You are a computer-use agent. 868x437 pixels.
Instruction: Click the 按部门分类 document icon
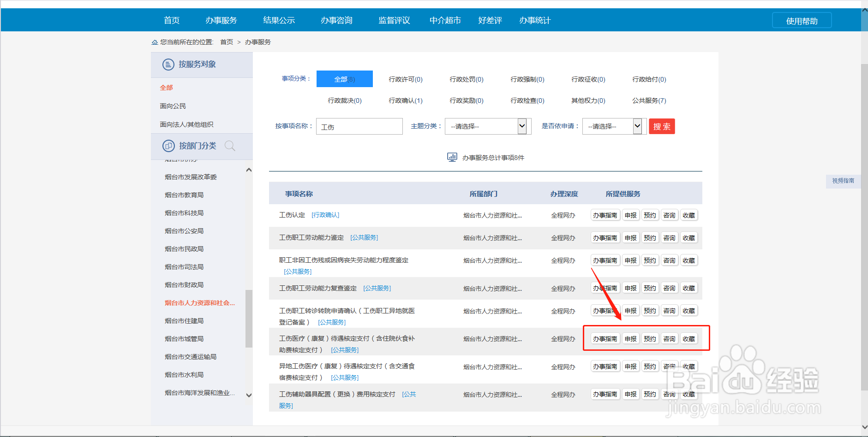tap(168, 146)
